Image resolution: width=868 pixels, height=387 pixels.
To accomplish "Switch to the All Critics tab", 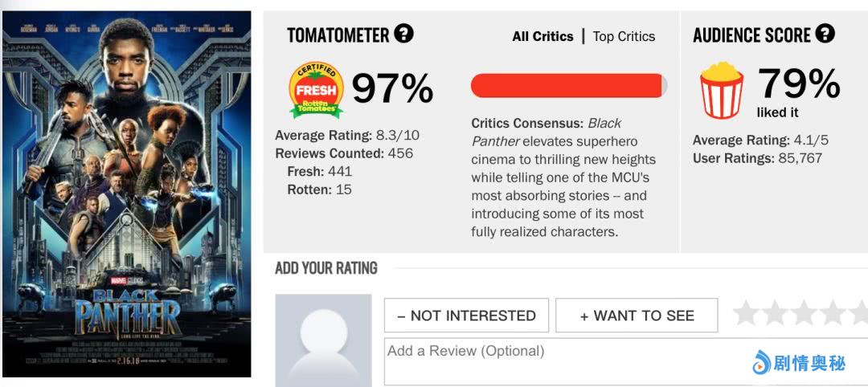I will pos(542,36).
